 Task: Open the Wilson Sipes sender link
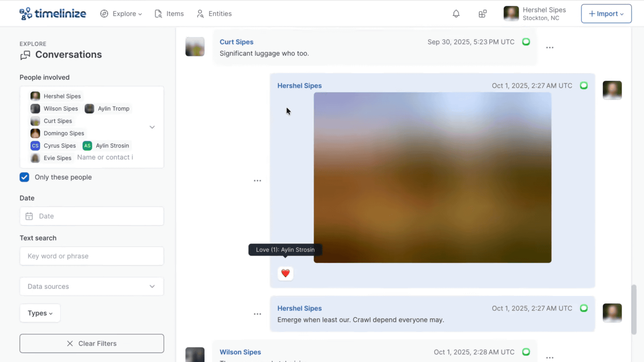[240, 352]
